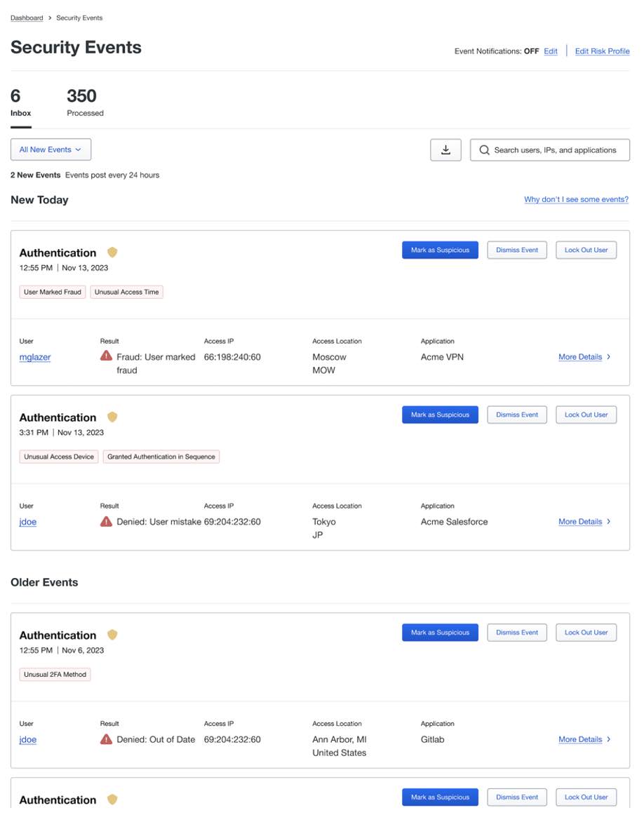This screenshot has height=822, width=644.
Task: Click the warning icon beside Denied: User mistake
Action: click(107, 521)
